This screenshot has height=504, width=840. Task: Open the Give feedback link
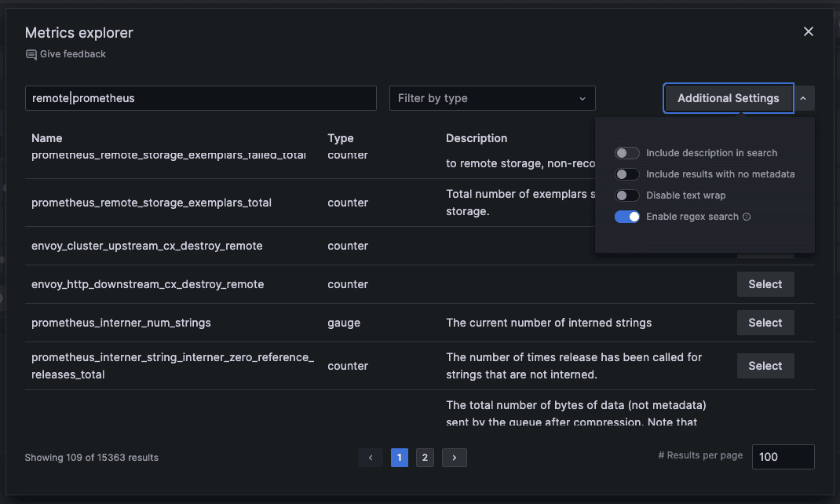tap(72, 53)
